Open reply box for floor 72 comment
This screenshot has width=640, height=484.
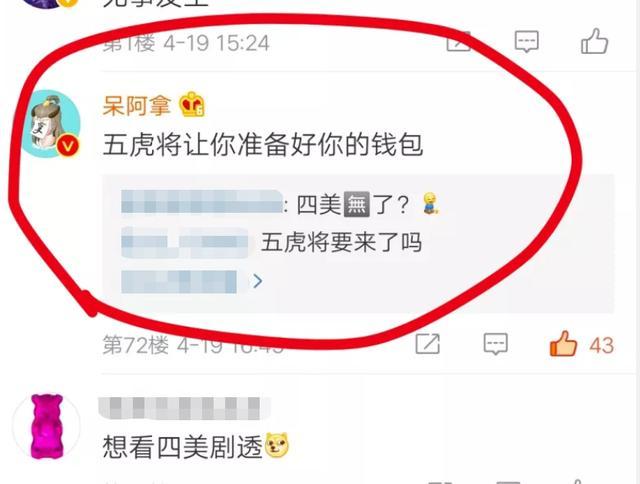496,344
